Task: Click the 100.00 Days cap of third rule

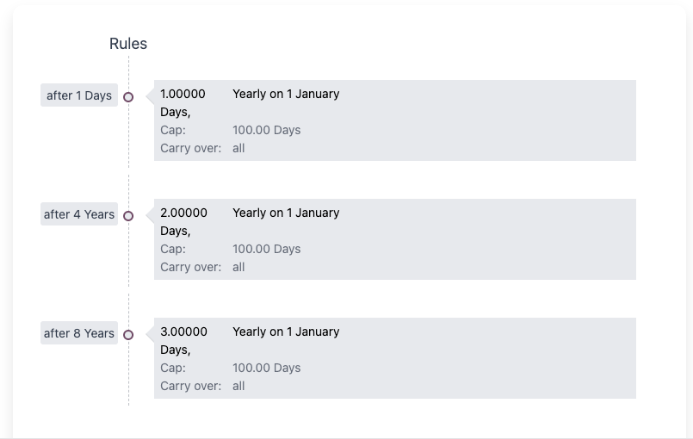Action: pos(266,368)
